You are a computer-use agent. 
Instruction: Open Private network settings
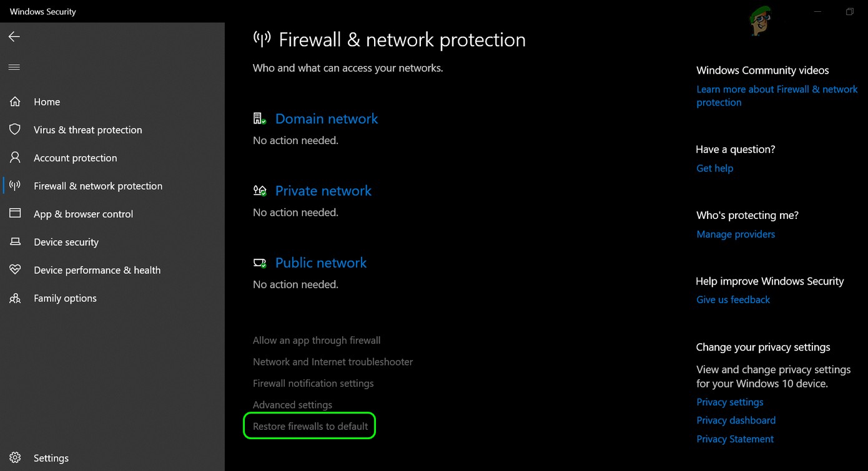pyautogui.click(x=323, y=191)
